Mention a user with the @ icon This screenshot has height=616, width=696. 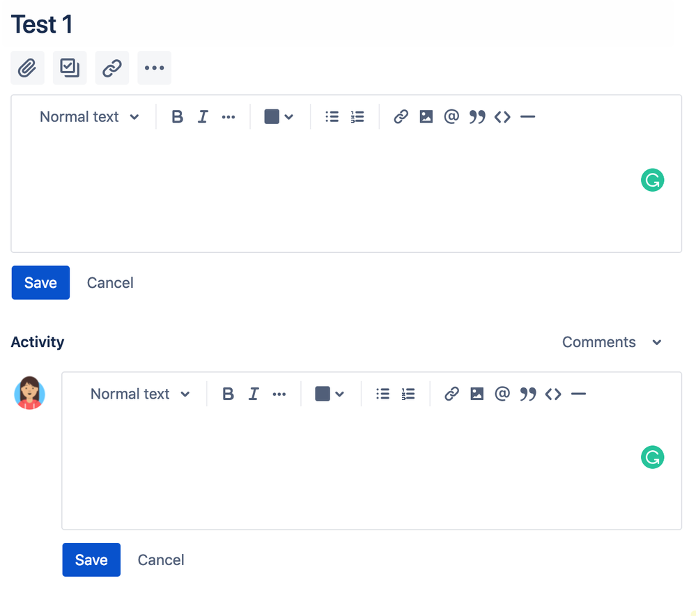pos(451,116)
